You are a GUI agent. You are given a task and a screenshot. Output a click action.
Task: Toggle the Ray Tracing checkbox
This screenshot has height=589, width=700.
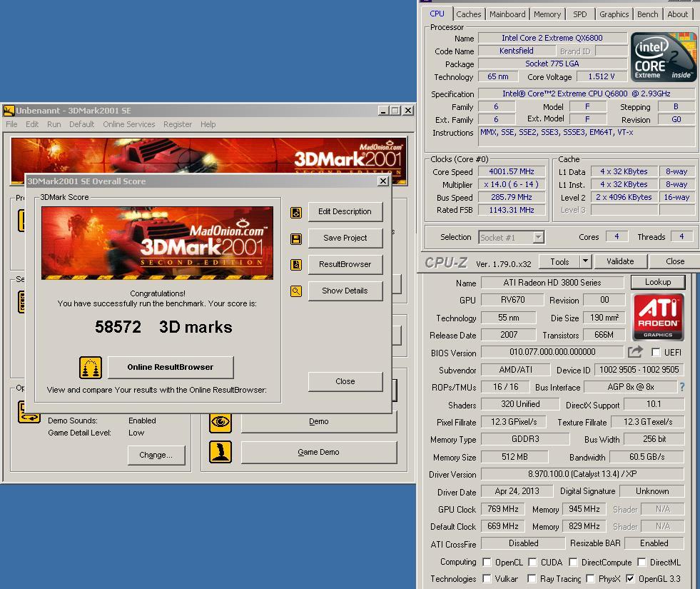pyautogui.click(x=532, y=579)
